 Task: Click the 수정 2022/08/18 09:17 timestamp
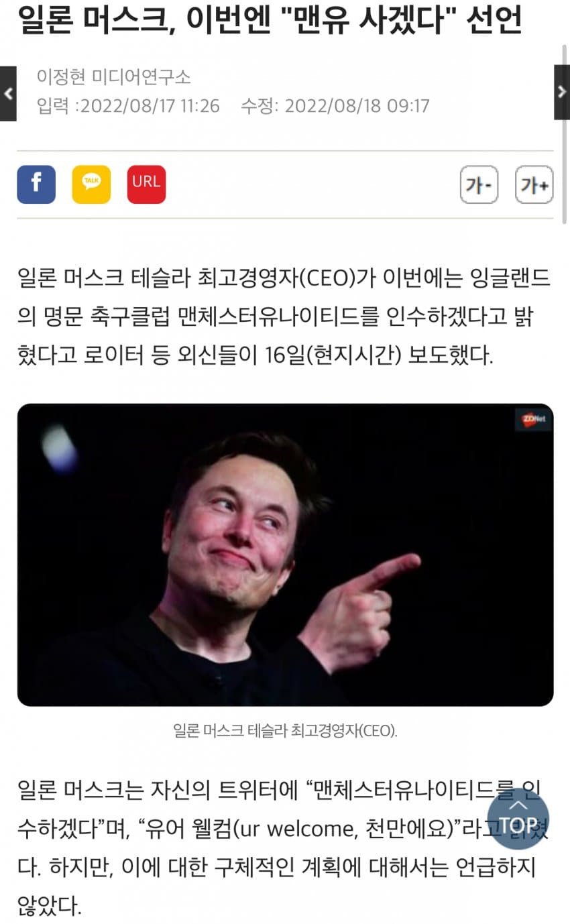(335, 106)
